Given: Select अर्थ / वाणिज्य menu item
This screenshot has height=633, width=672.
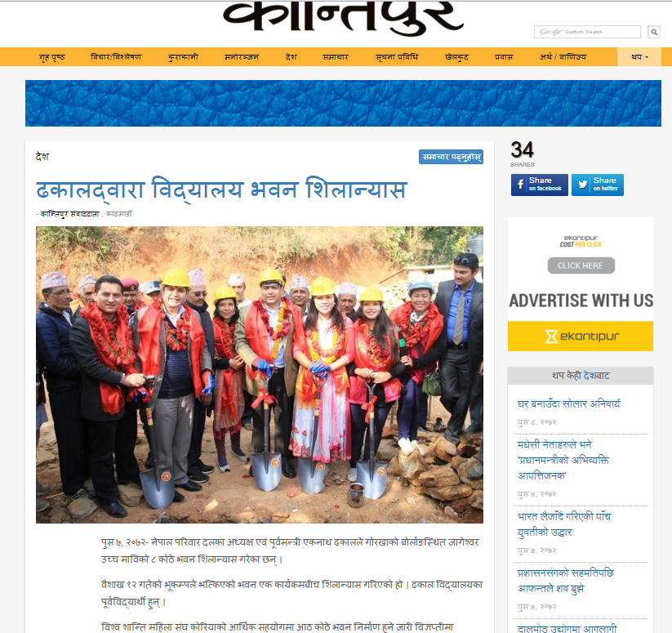Looking at the screenshot, I should [563, 57].
